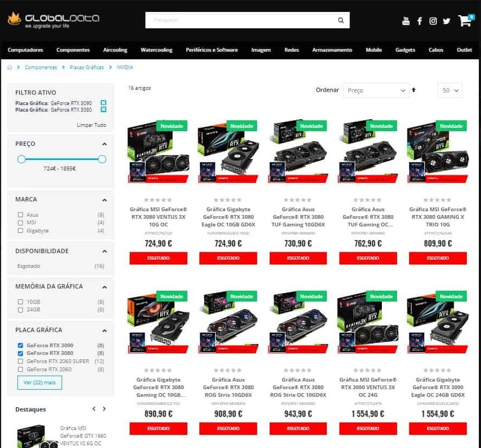Viewport: 481px width, 448px height.
Task: Open MSI RTX 3090 VENTUS 3X product image
Action: click(368, 322)
